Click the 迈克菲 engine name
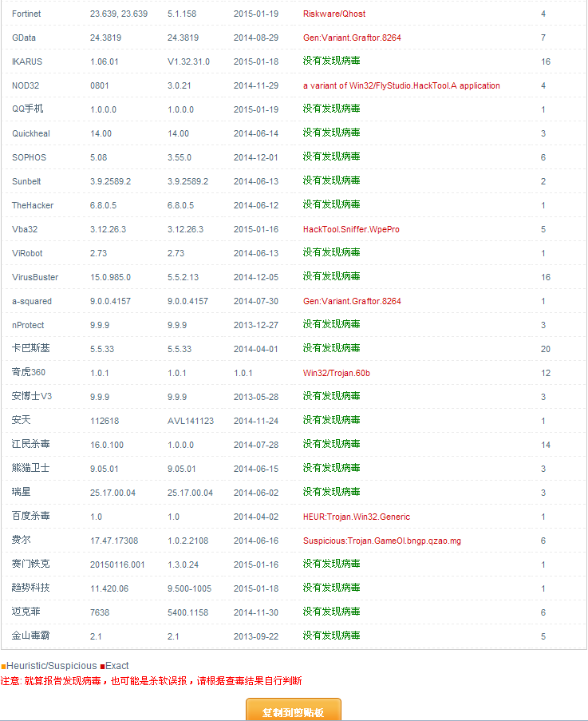The width and height of the screenshot is (588, 721). click(x=26, y=612)
